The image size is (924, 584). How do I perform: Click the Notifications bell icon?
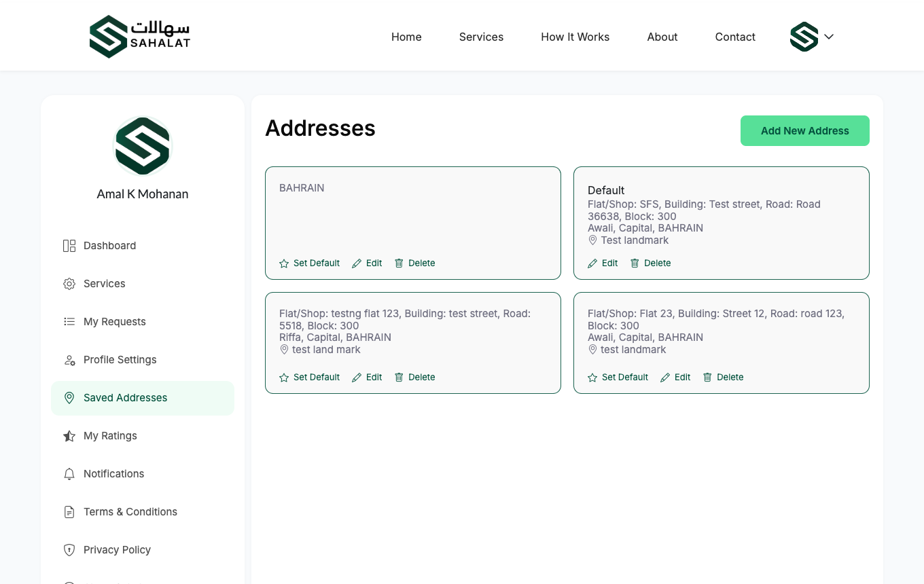pyautogui.click(x=69, y=474)
